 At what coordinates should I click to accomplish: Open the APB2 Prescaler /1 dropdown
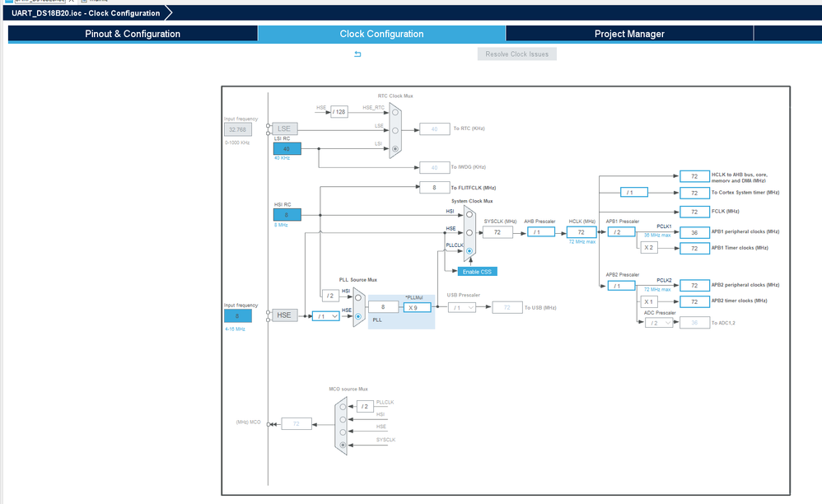pos(621,286)
